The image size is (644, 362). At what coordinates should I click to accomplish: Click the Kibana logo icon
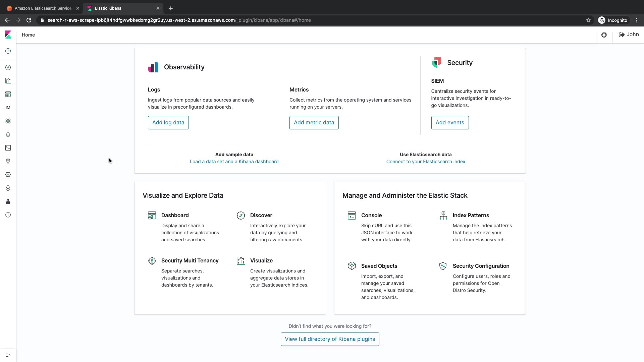[8, 35]
